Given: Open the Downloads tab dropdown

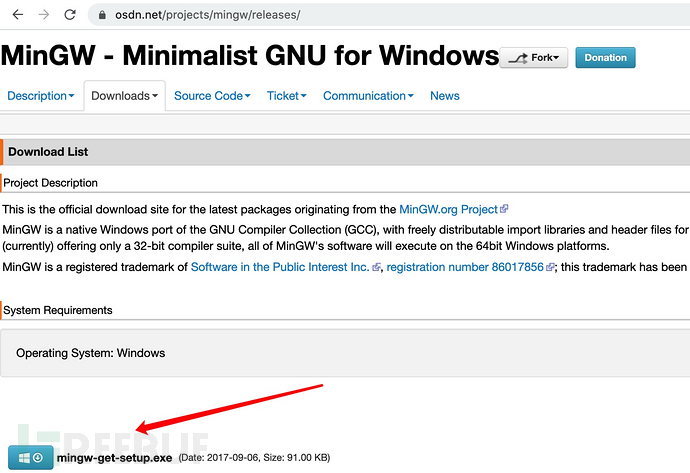Looking at the screenshot, I should [125, 96].
